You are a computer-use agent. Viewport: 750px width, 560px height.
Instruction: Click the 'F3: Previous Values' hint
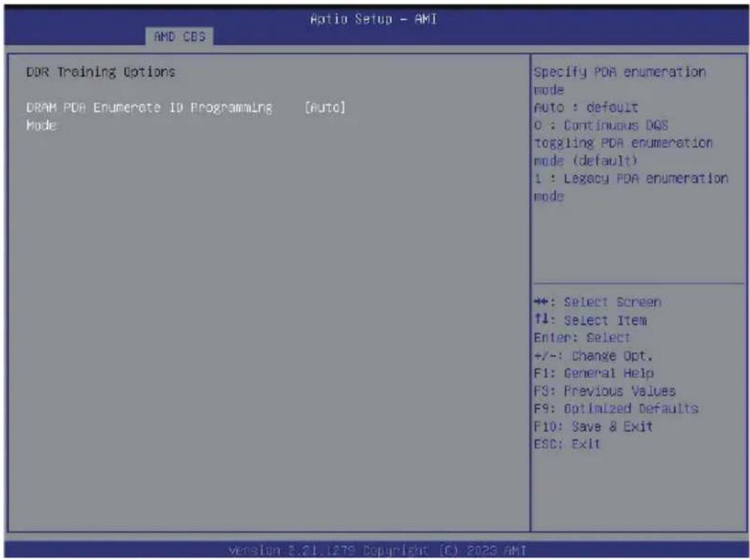coord(605,391)
